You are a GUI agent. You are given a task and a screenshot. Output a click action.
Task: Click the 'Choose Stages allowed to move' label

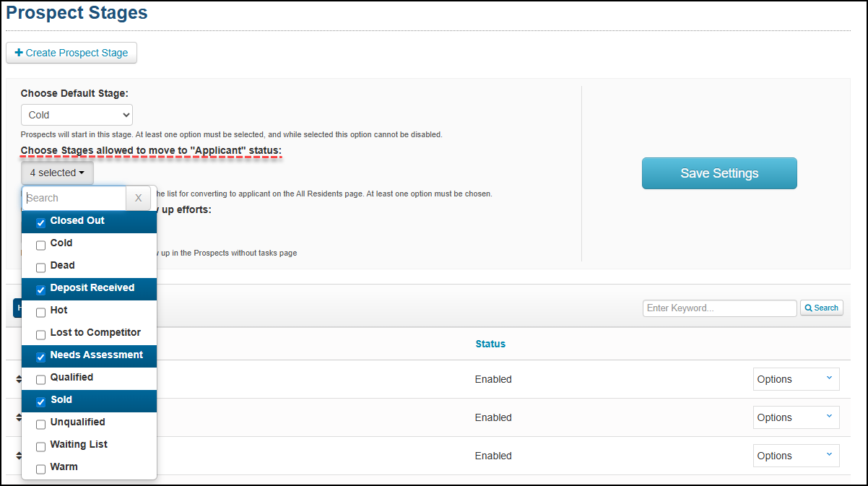[151, 150]
